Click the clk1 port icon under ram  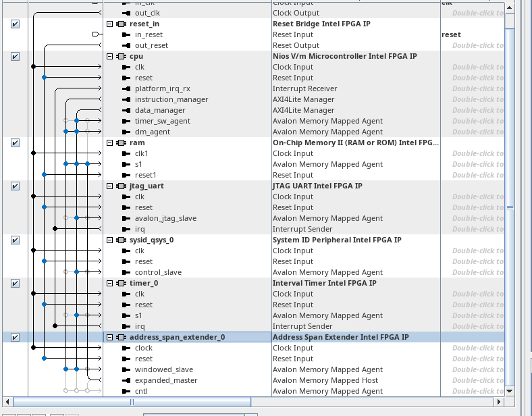click(126, 154)
